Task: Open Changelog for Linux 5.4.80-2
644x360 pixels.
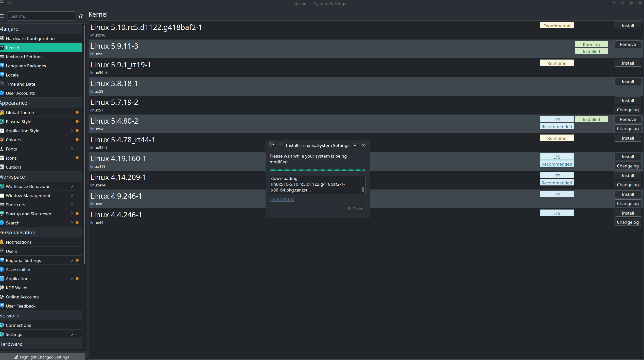Action: 628,128
